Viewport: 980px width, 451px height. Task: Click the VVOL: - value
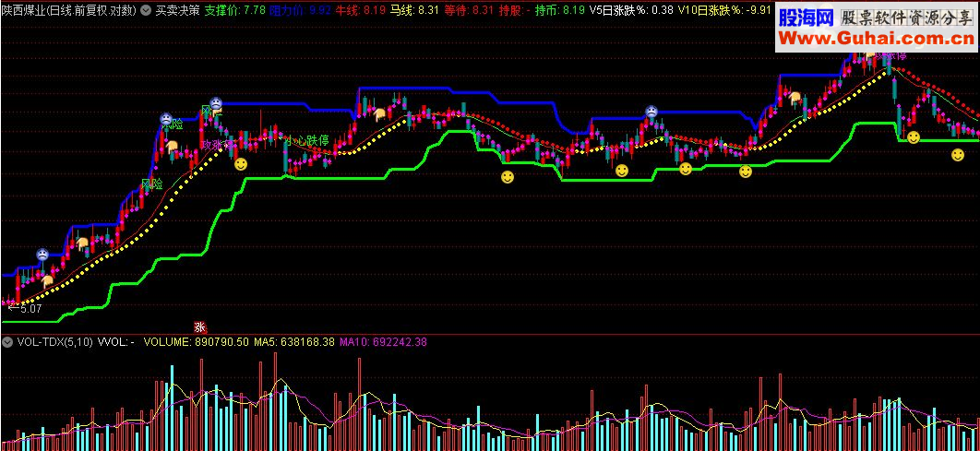pyautogui.click(x=116, y=341)
